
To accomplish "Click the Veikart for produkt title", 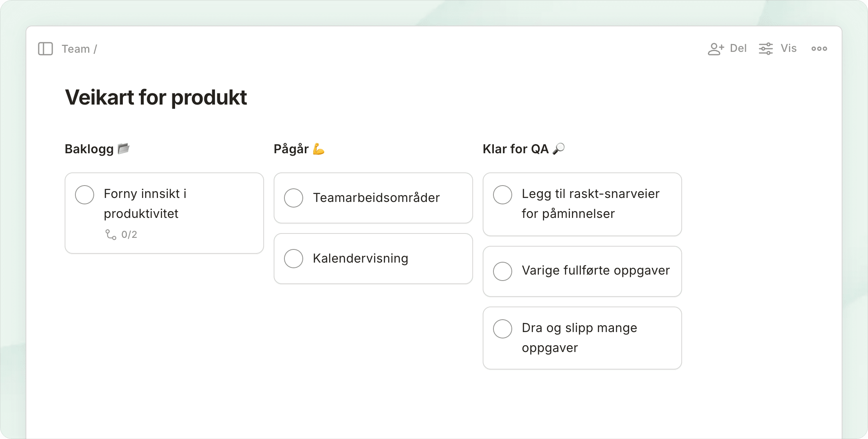I will (156, 97).
